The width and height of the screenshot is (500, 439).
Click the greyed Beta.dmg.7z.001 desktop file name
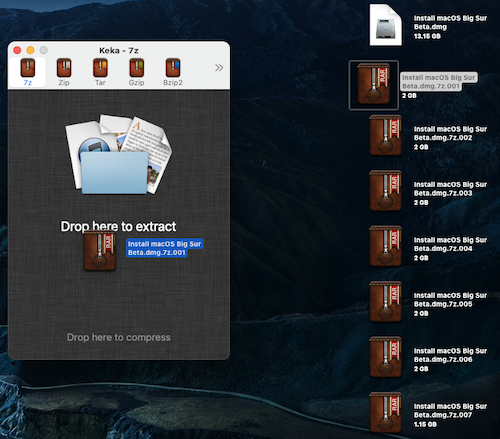(x=439, y=82)
